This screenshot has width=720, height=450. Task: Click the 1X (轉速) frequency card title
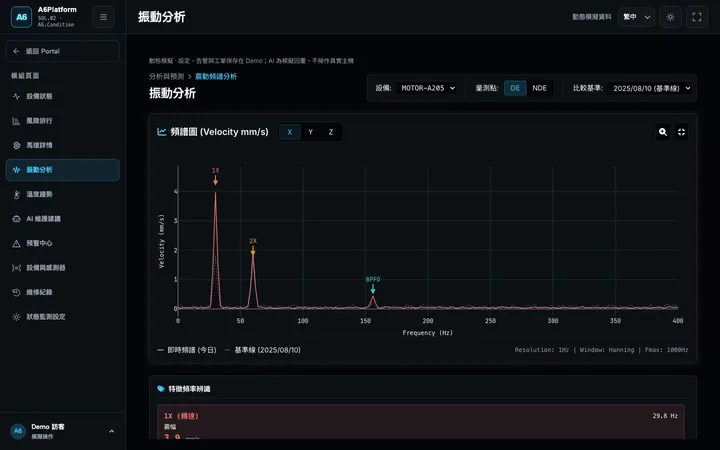pyautogui.click(x=181, y=416)
